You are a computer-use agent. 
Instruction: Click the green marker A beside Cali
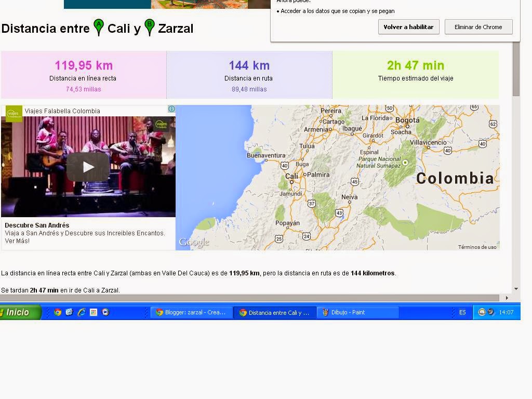[98, 28]
